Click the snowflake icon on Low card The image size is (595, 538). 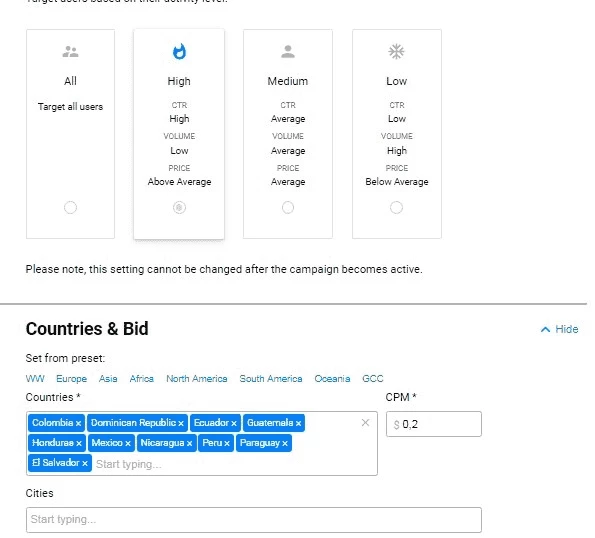pos(396,51)
